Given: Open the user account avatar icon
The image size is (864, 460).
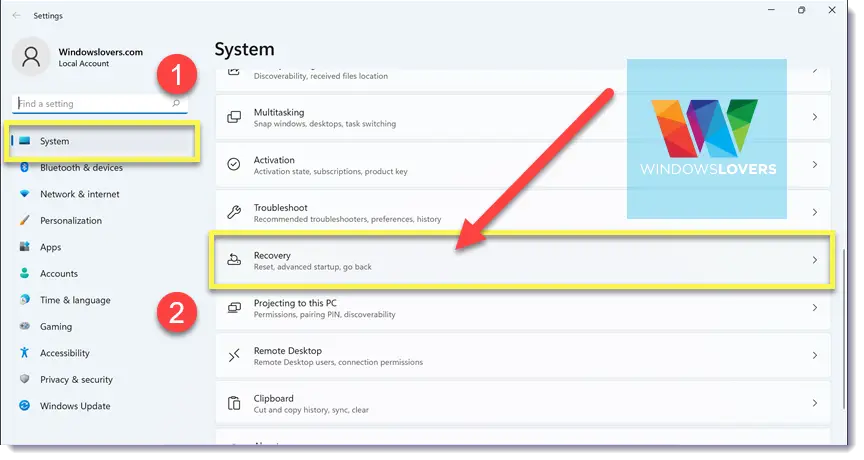Looking at the screenshot, I should coord(31,57).
